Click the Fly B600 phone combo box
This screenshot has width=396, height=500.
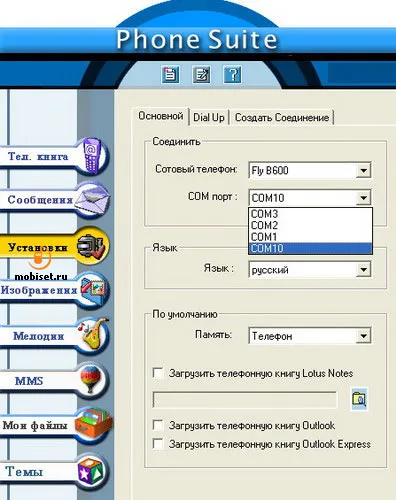click(309, 170)
